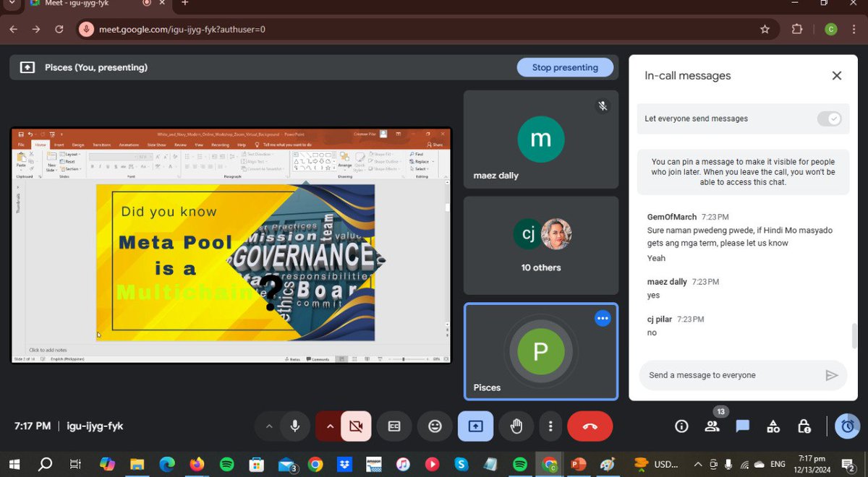Open Insert tab in shared PowerPoint preview
This screenshot has height=477, width=868.
pos(59,145)
